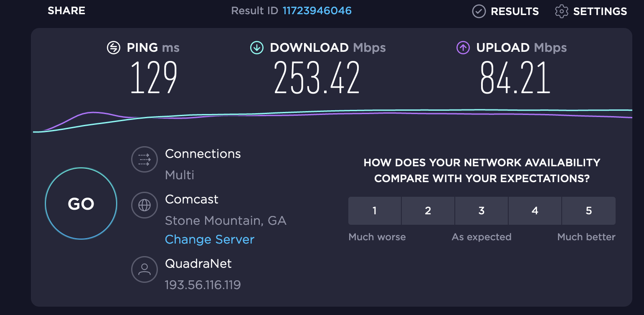This screenshot has height=315, width=644.
Task: Click the Settings gear icon
Action: point(561,11)
